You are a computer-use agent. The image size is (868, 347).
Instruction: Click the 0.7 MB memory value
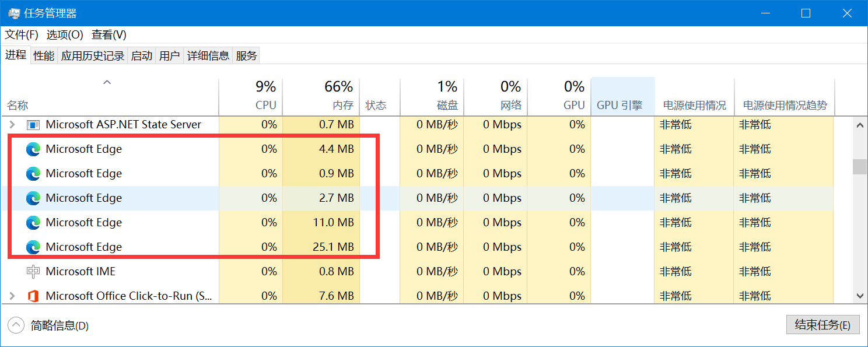[x=337, y=124]
